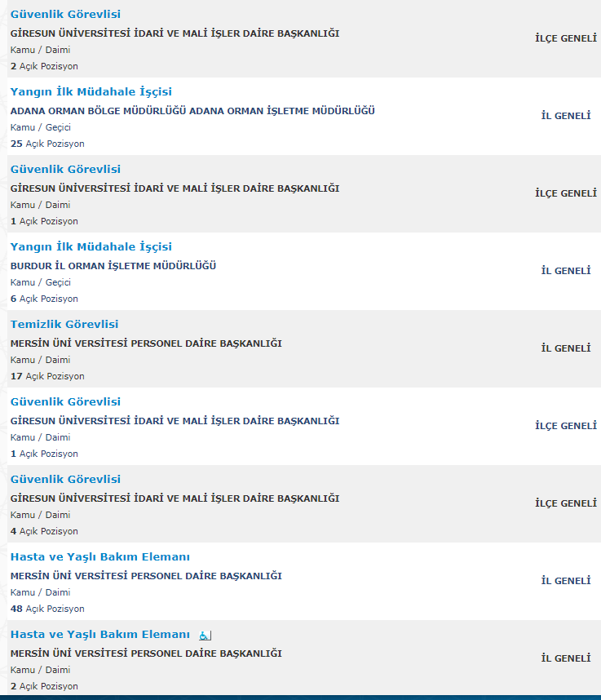
Task: Click BURDUR İL ORMAN İŞLETME MÜDÜRLÜĞÜ employer name
Action: pyautogui.click(x=113, y=266)
